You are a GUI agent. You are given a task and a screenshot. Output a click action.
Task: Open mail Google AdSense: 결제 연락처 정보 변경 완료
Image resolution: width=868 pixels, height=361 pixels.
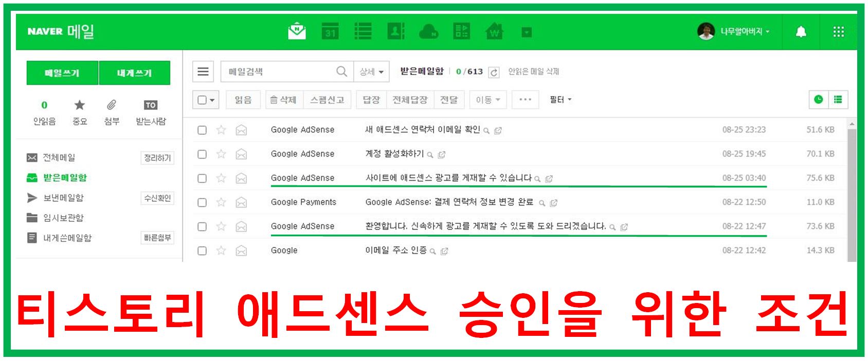point(449,202)
